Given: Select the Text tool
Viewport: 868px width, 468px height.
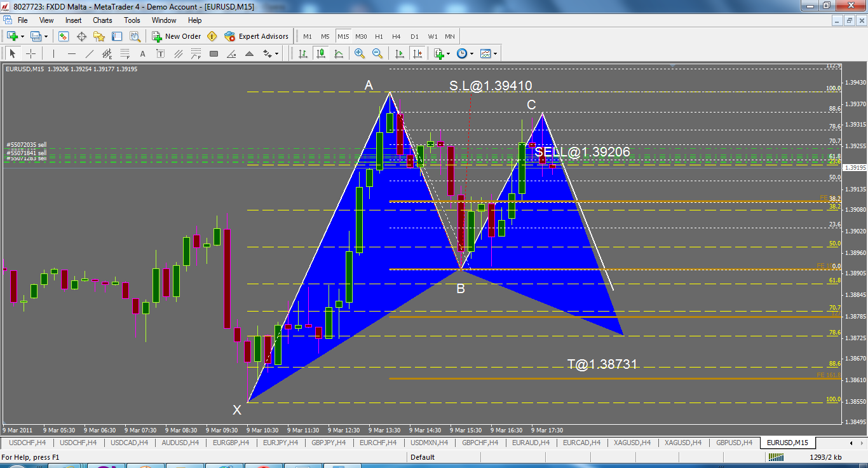Looking at the screenshot, I should pyautogui.click(x=142, y=53).
